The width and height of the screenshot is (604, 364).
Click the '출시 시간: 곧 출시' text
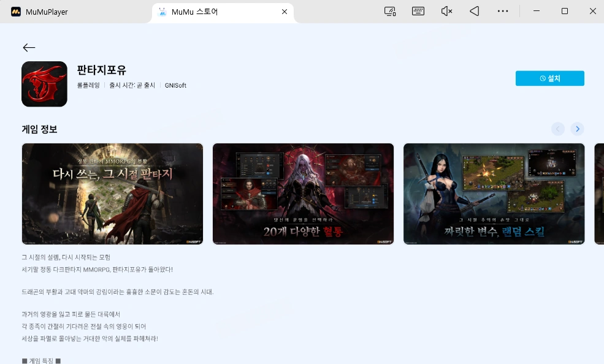[132, 85]
